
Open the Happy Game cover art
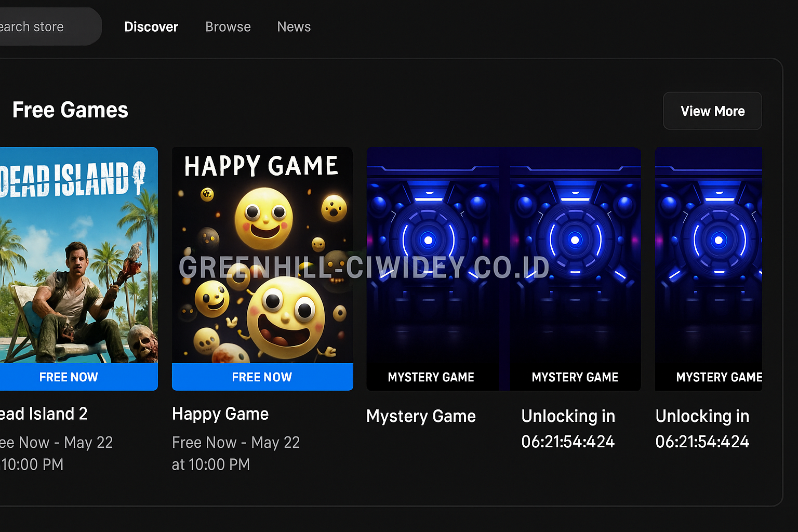point(262,255)
